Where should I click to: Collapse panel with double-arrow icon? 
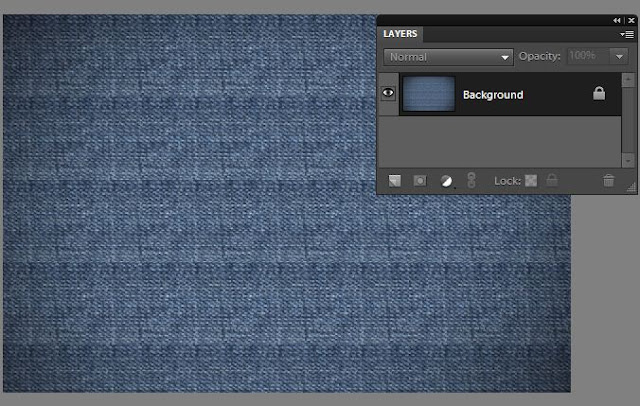(x=617, y=20)
